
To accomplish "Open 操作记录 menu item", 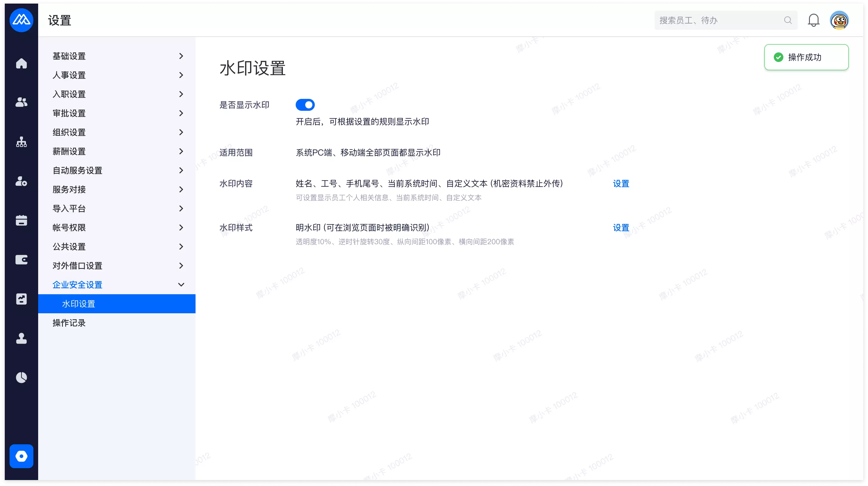I will point(117,323).
